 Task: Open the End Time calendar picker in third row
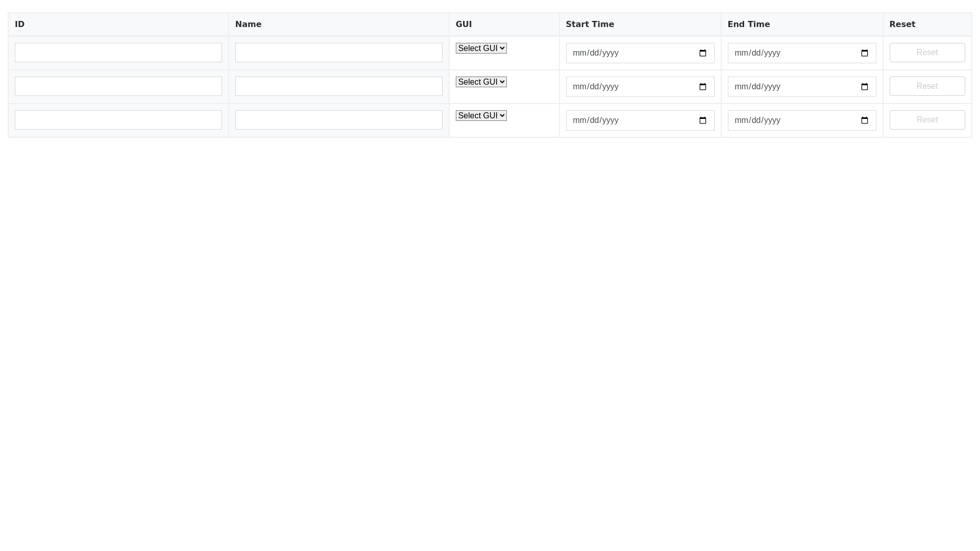coord(865,120)
